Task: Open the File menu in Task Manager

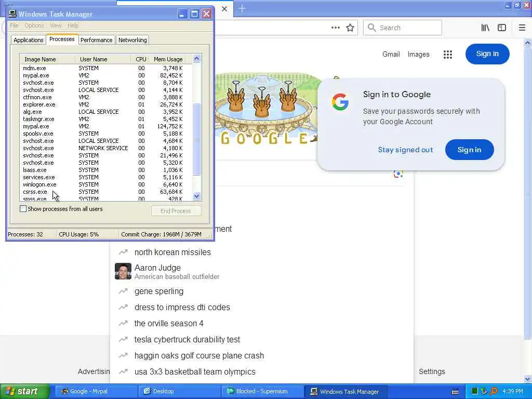Action: 14,25
